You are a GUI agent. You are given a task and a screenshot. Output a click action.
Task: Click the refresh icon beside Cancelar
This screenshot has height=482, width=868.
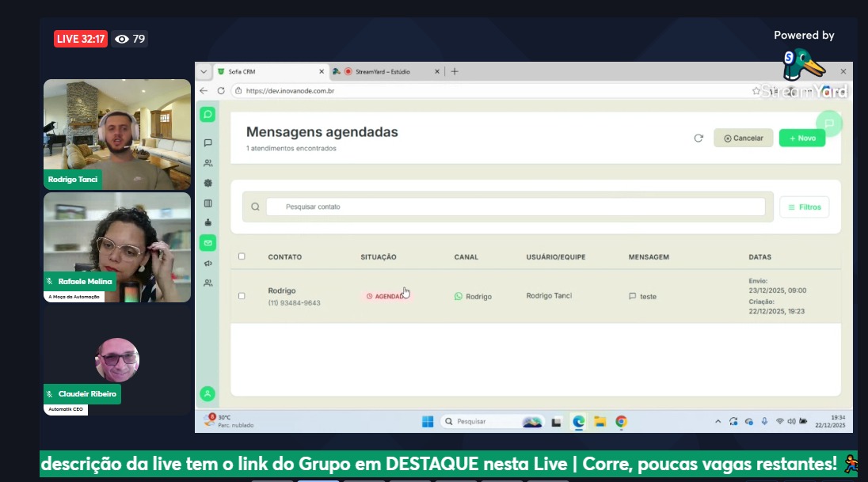pos(699,138)
